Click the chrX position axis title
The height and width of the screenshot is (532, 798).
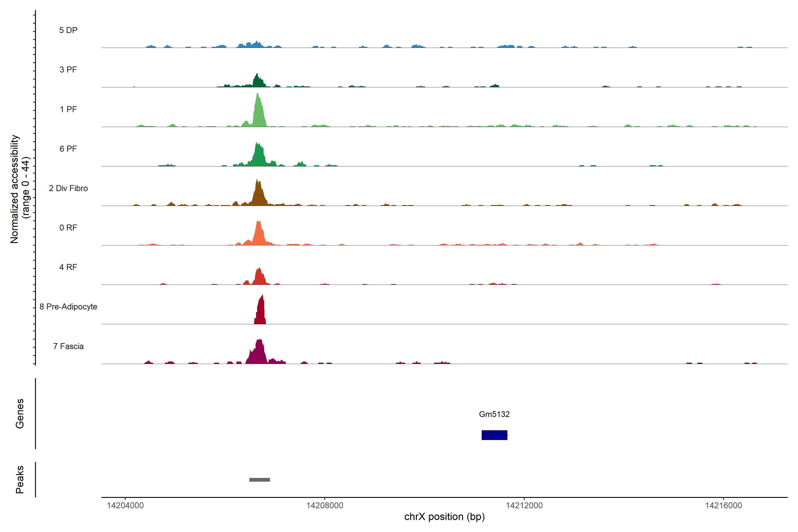click(444, 517)
